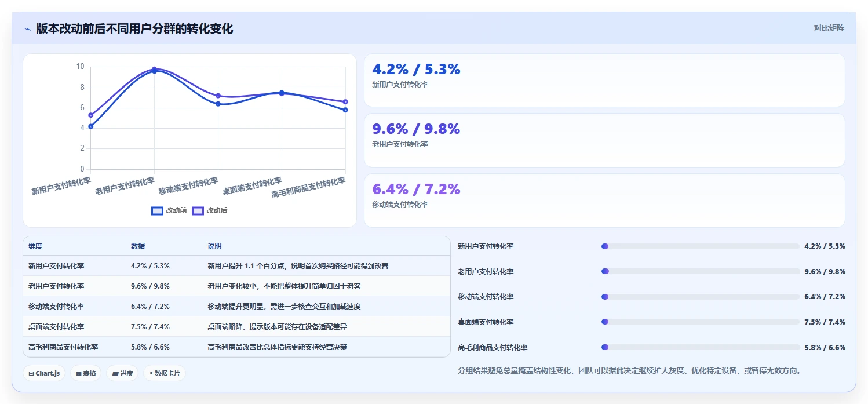868x404 pixels.
Task: Select the 高毛利商品支付转化率 cell in the table
Action: tap(63, 347)
